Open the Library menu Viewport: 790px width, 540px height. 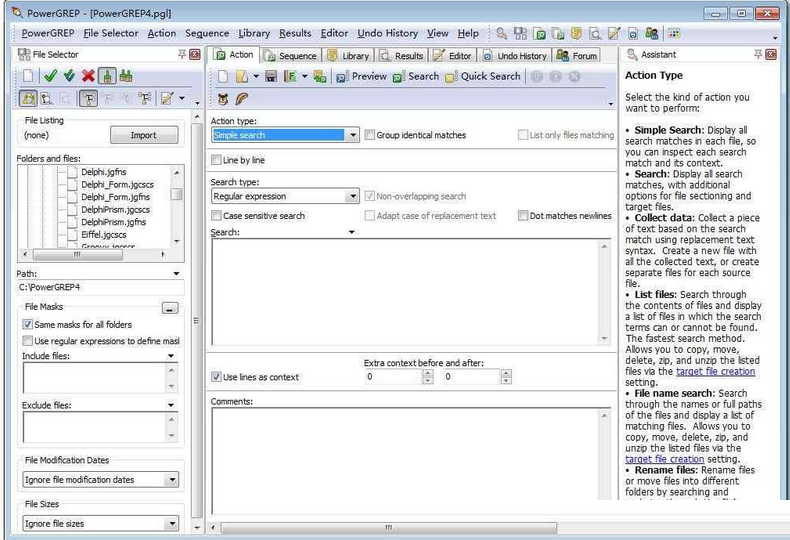pyautogui.click(x=253, y=33)
